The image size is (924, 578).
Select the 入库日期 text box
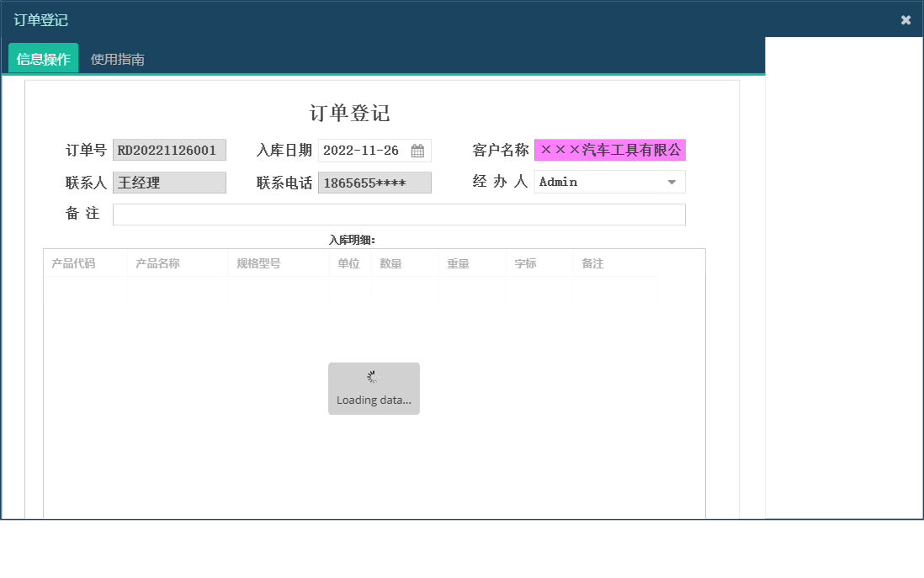point(362,150)
